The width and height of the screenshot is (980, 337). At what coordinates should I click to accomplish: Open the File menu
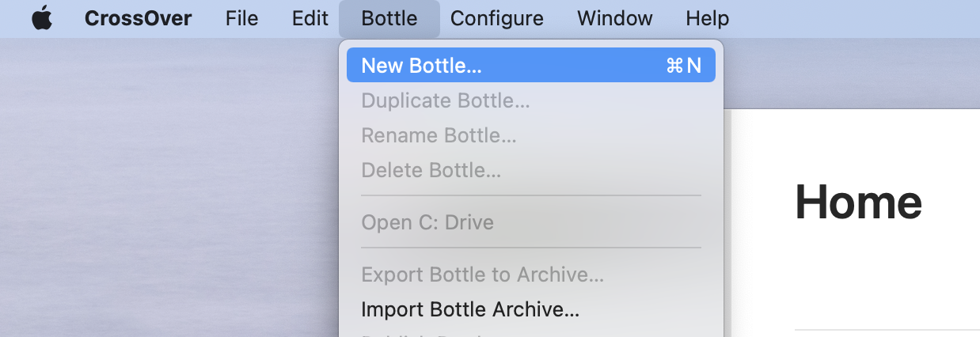coord(241,18)
